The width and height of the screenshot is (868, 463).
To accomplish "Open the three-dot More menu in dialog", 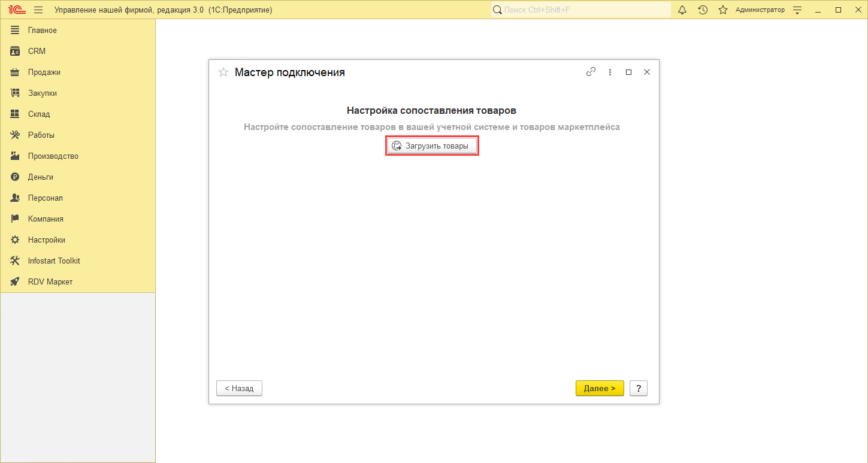I will (610, 72).
